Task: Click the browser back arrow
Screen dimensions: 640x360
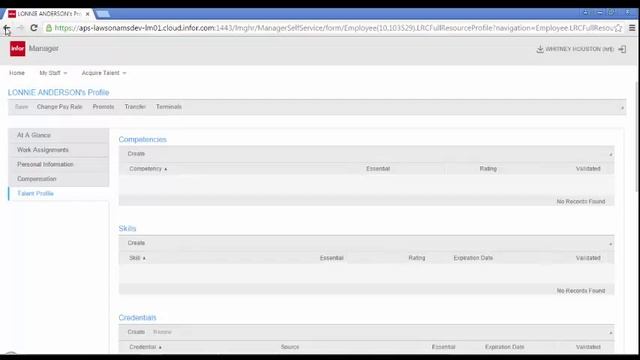Action: [x=7, y=28]
